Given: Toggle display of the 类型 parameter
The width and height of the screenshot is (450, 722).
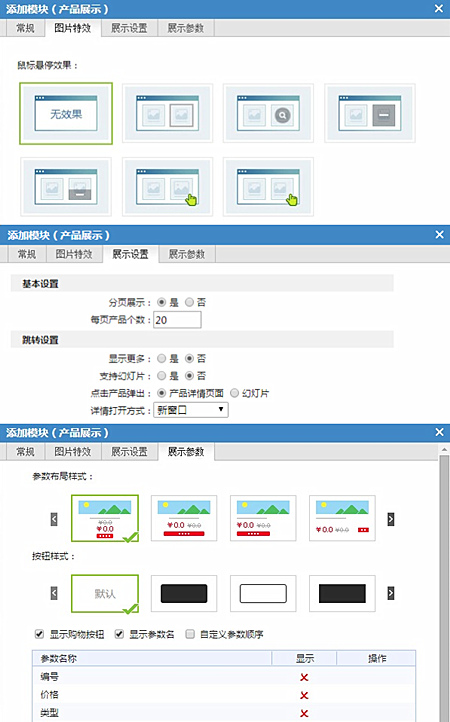Looking at the screenshot, I should click(304, 713).
